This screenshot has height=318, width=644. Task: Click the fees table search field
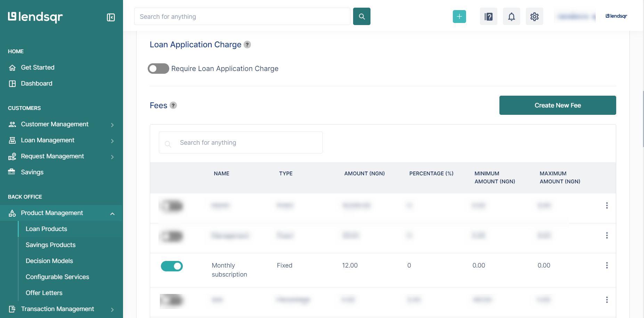point(241,143)
